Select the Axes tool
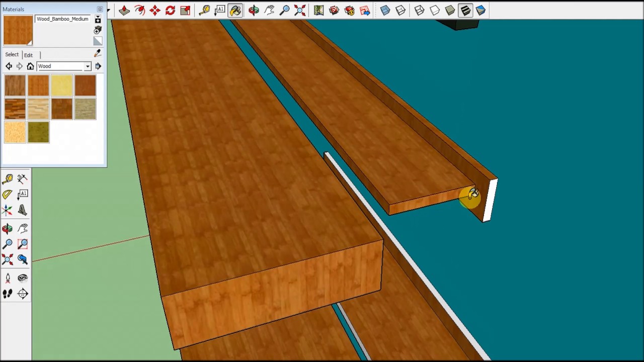The height and width of the screenshot is (362, 644). (x=7, y=210)
